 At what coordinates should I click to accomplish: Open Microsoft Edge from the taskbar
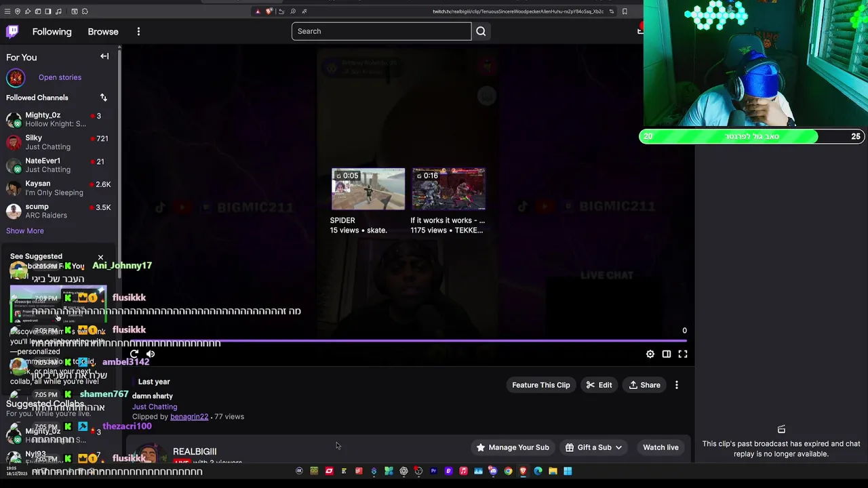point(538,471)
